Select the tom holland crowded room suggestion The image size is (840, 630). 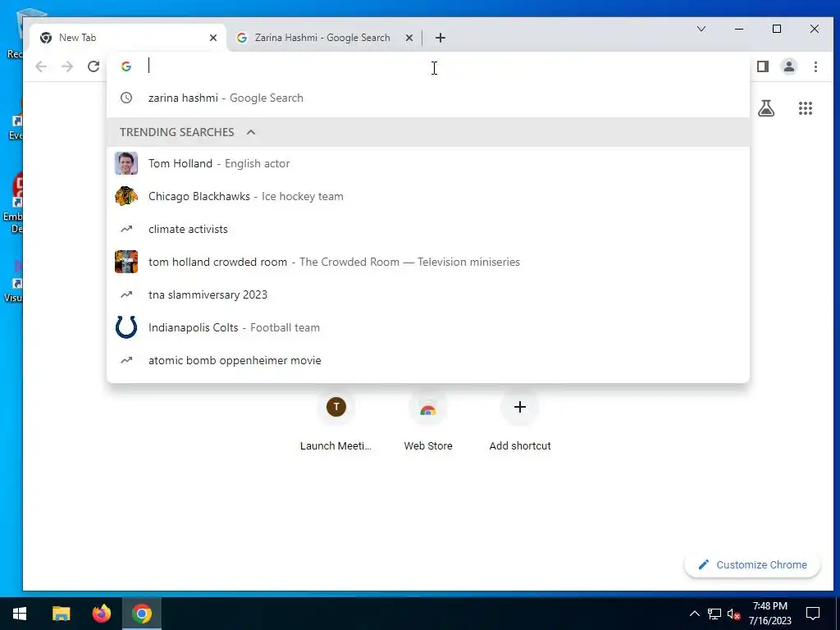point(428,262)
